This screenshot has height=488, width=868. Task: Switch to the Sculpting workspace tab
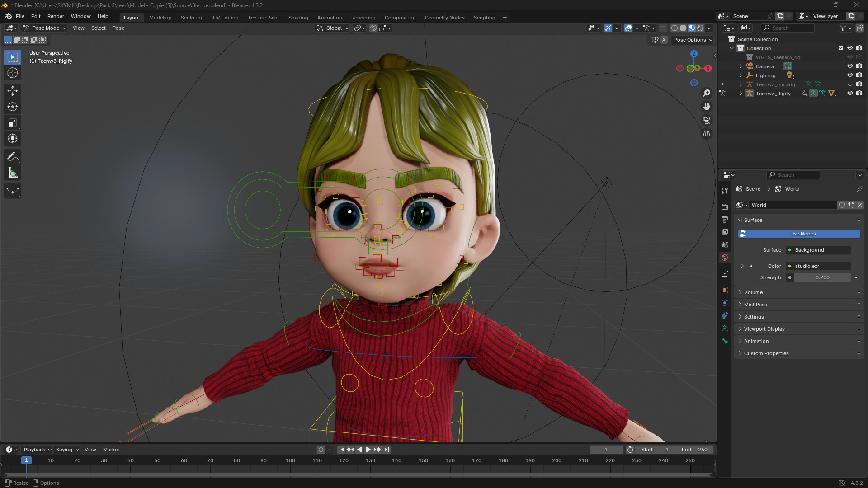192,18
